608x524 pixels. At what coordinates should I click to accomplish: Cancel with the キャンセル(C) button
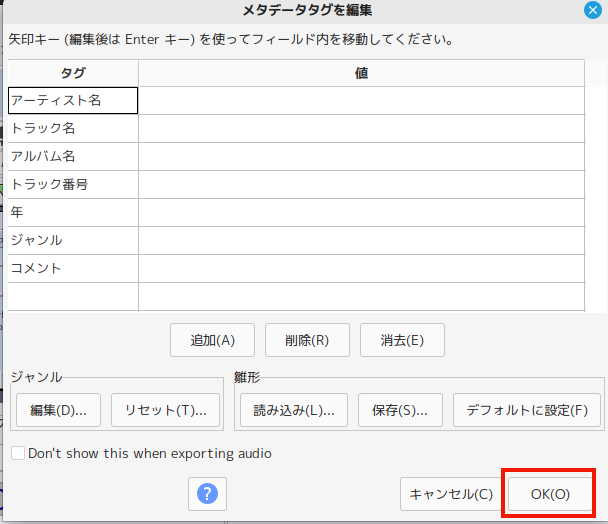(x=451, y=494)
